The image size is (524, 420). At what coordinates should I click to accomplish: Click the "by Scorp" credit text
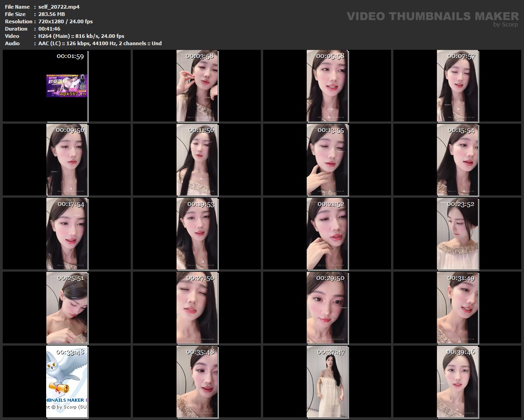(x=505, y=25)
